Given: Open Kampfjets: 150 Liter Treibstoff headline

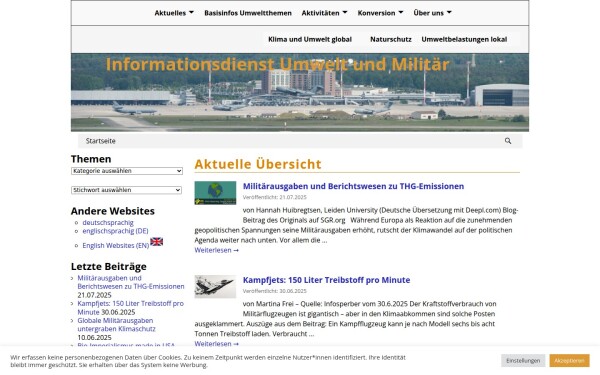Looking at the screenshot, I should coord(326,280).
